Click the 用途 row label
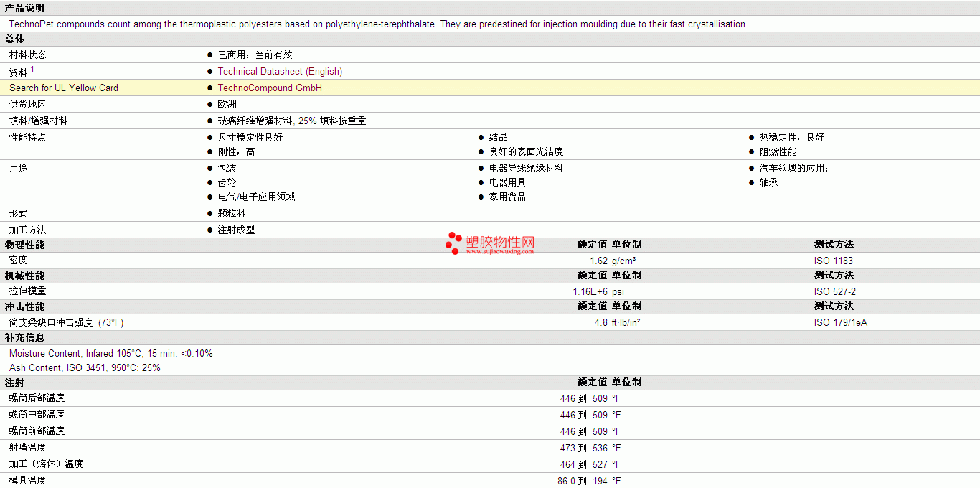Screen dimensions: 980x488 tap(19, 169)
